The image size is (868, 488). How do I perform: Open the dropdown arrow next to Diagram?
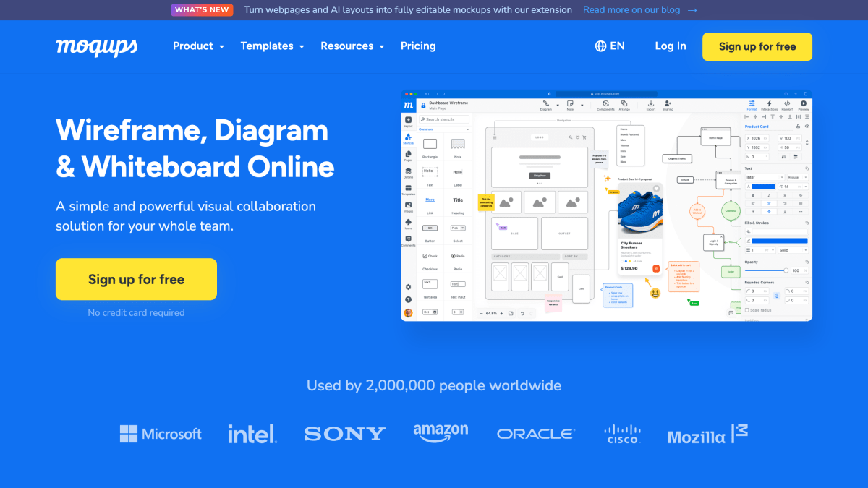click(x=558, y=106)
